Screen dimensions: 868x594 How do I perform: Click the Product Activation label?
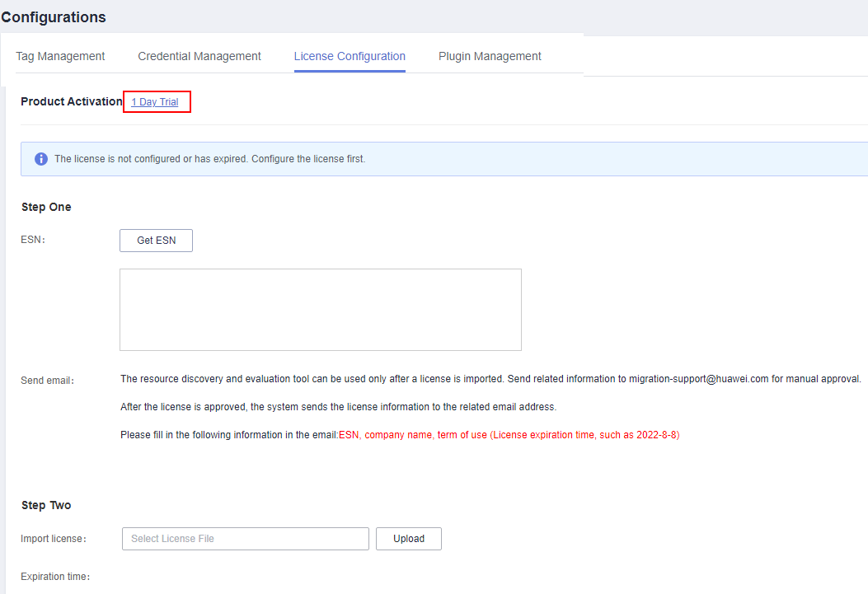[72, 101]
